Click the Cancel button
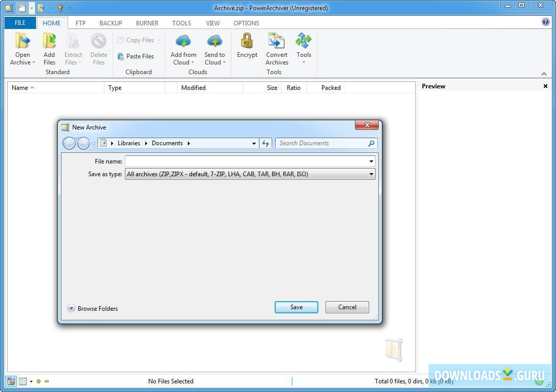 347,307
